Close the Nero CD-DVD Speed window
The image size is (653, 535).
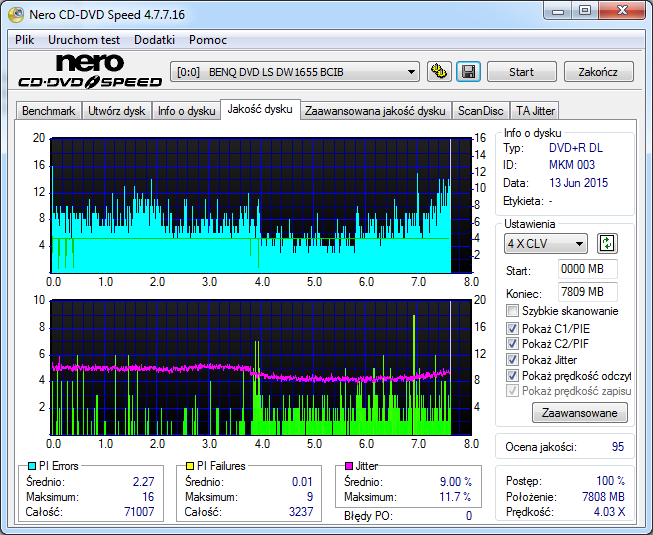click(x=622, y=11)
